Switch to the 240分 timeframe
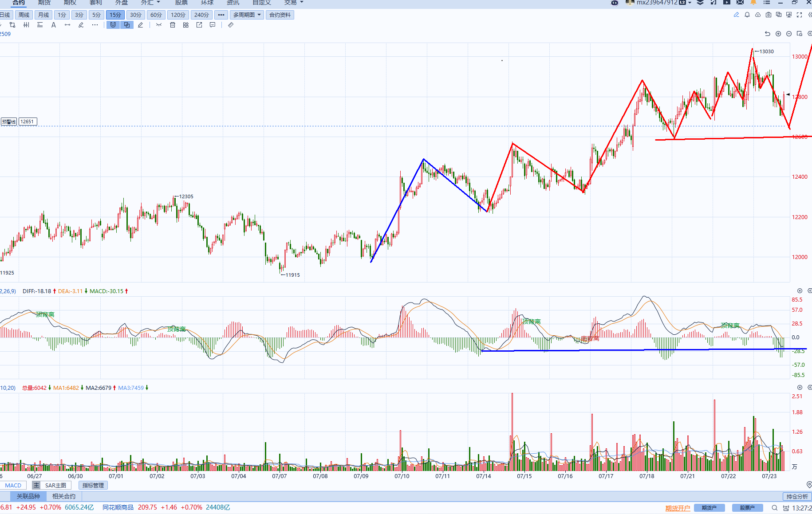The width and height of the screenshot is (812, 514). (x=201, y=15)
